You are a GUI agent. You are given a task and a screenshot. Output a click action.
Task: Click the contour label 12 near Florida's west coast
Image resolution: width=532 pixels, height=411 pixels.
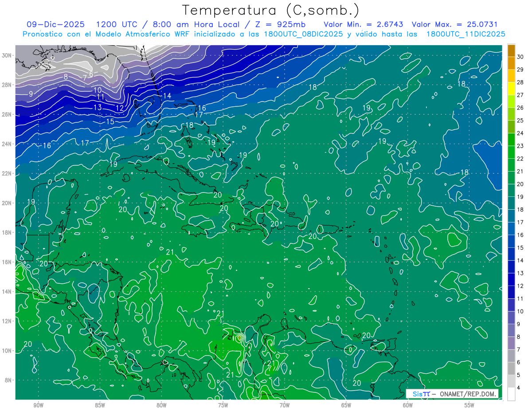pyautogui.click(x=120, y=108)
